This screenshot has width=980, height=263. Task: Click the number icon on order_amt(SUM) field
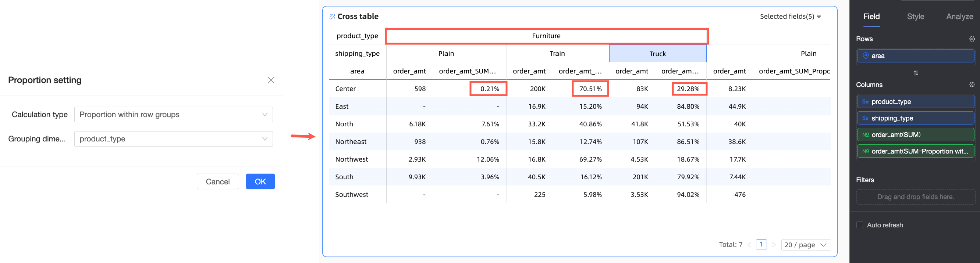coord(866,135)
